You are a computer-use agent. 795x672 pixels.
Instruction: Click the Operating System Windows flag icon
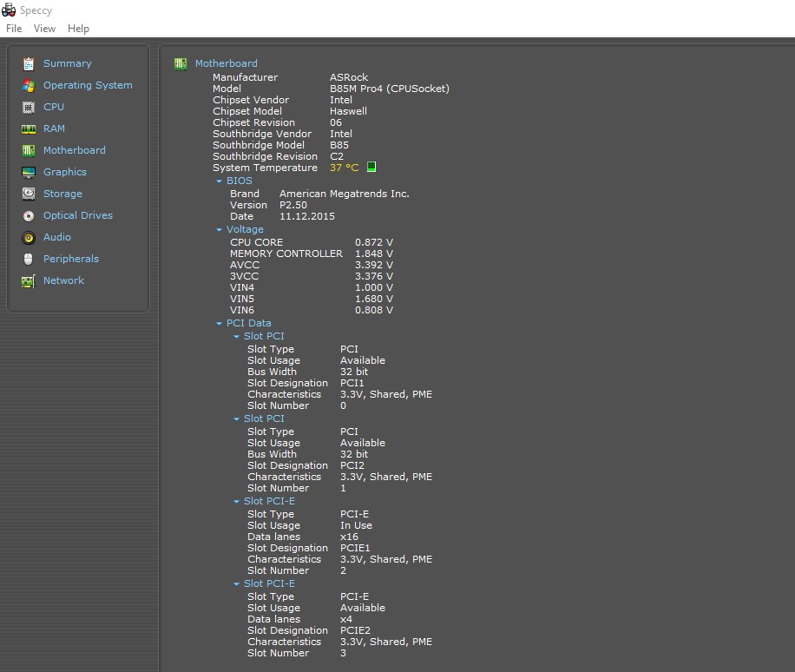pos(29,86)
